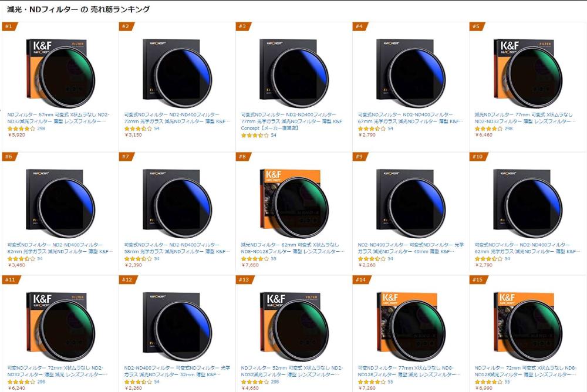Click the #6 product's 82mm filter title

59,248
